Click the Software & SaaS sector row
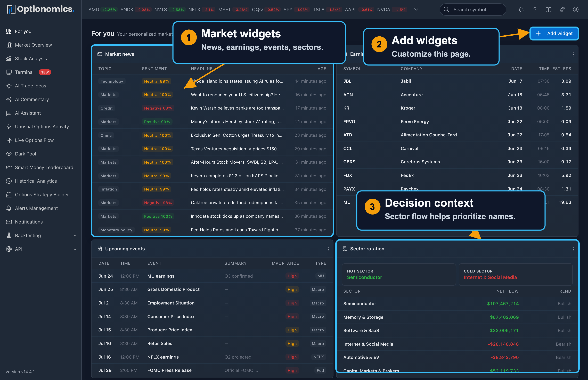Viewport: 588px width, 380px height. tap(457, 331)
